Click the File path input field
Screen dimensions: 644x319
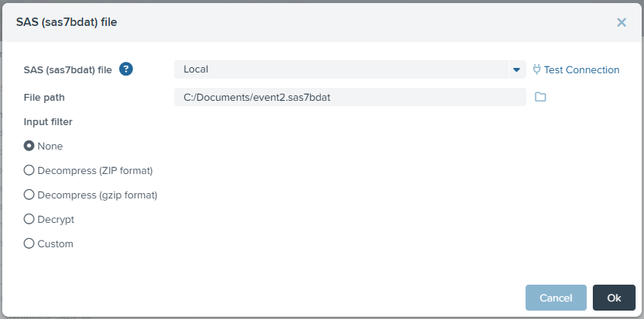pyautogui.click(x=350, y=97)
